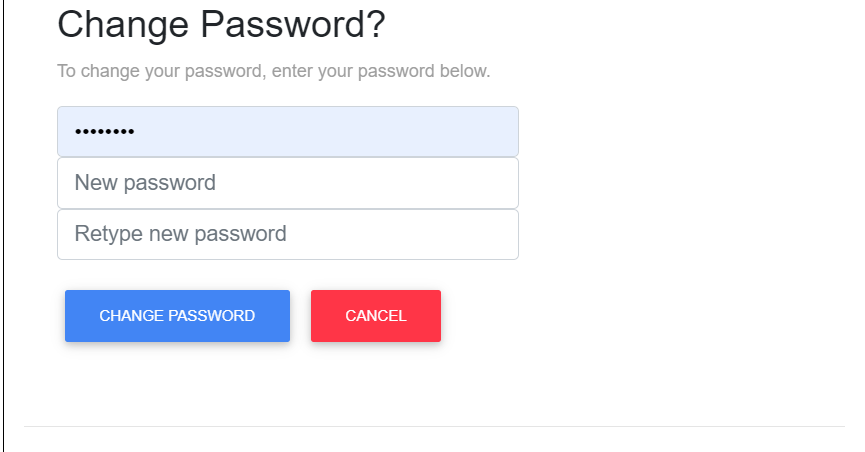Click the word 'Change' in the page title
The height and width of the screenshot is (452, 865).
123,25
